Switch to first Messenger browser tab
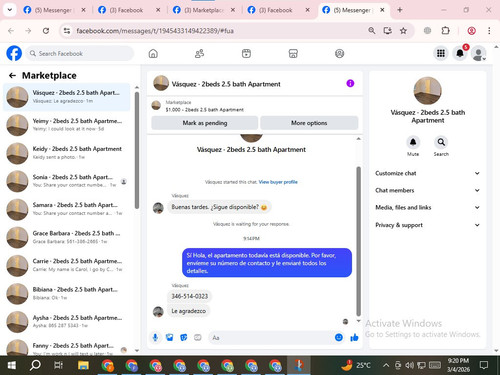The width and height of the screenshot is (500, 375). tap(53, 10)
